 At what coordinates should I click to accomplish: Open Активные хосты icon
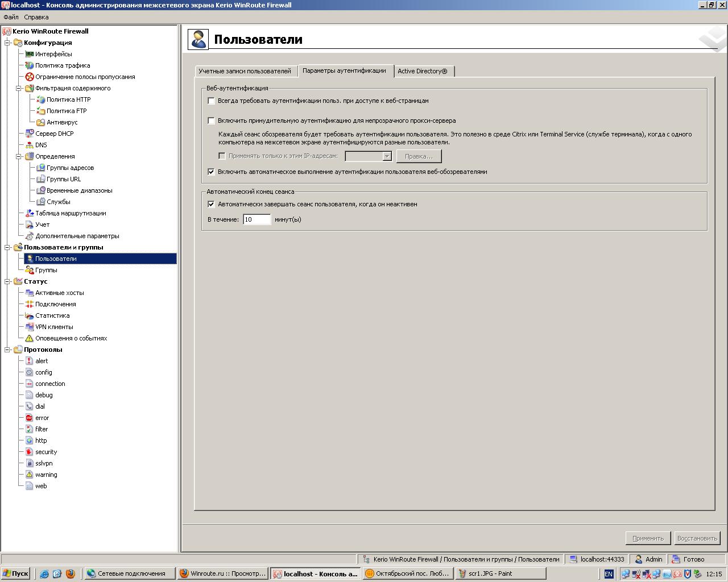(30, 293)
